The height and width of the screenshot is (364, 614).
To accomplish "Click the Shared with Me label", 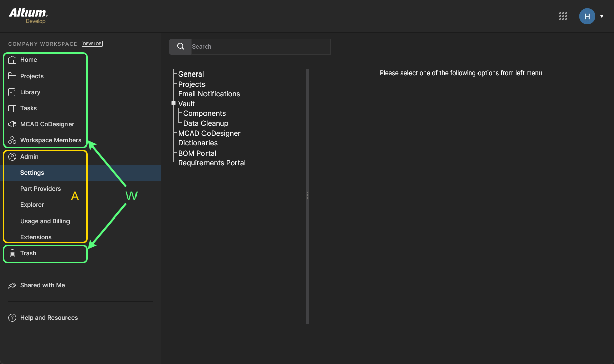I will coord(43,285).
